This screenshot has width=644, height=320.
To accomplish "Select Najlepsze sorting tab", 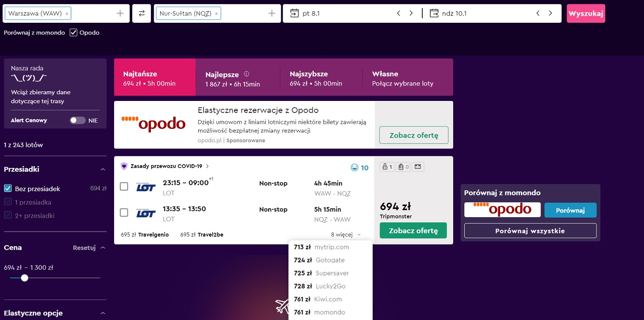I will (237, 77).
